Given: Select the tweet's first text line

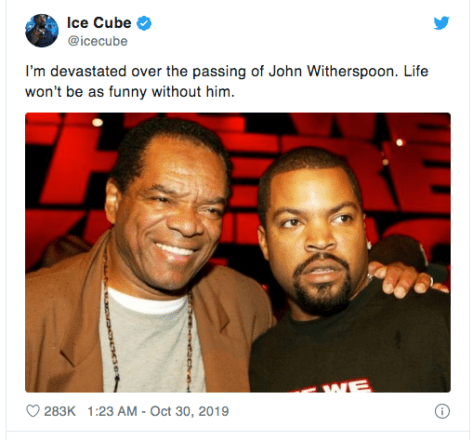Looking at the screenshot, I should coord(227,71).
